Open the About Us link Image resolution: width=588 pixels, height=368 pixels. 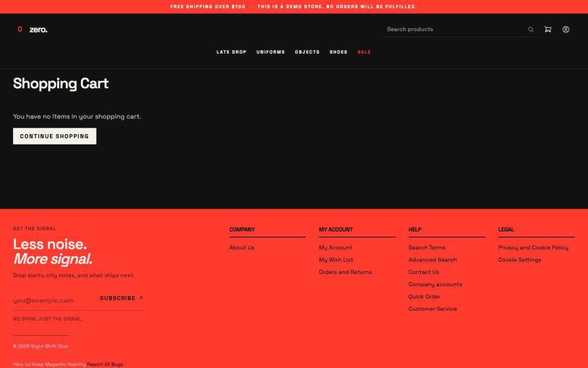(x=242, y=248)
